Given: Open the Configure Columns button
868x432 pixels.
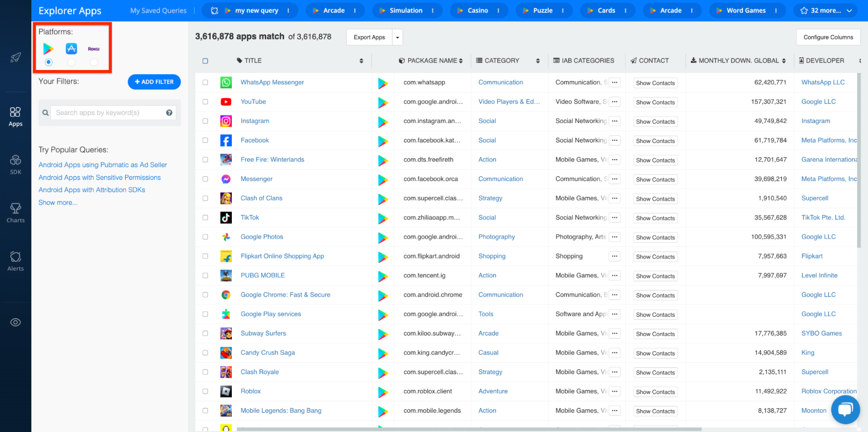Looking at the screenshot, I should tap(828, 37).
